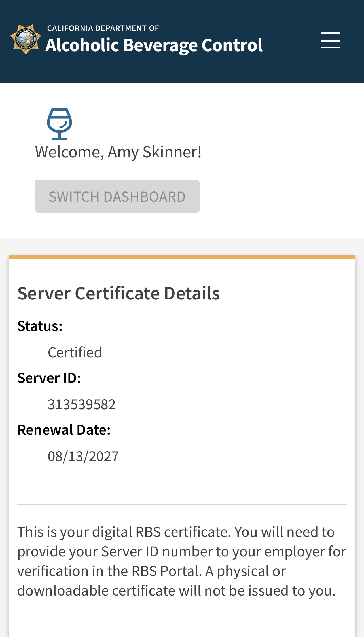Select the Server Certificate Details heading

[x=118, y=293]
